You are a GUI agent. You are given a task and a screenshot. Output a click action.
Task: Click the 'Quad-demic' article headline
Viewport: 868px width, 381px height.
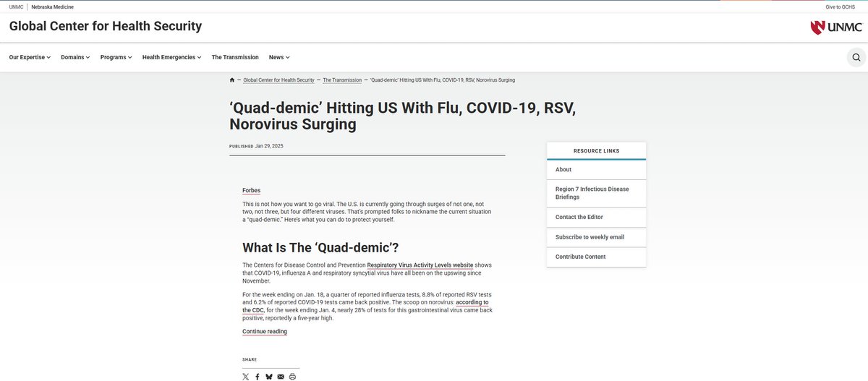pyautogui.click(x=402, y=116)
